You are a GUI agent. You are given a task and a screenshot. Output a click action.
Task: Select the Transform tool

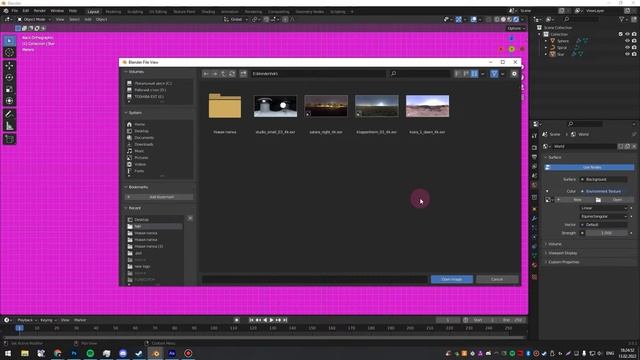tap(9, 101)
